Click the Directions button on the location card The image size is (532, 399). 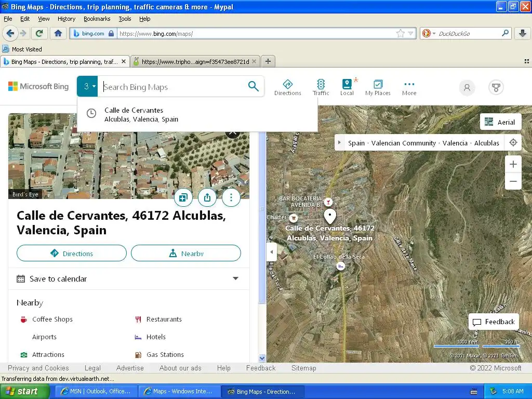[x=72, y=253]
